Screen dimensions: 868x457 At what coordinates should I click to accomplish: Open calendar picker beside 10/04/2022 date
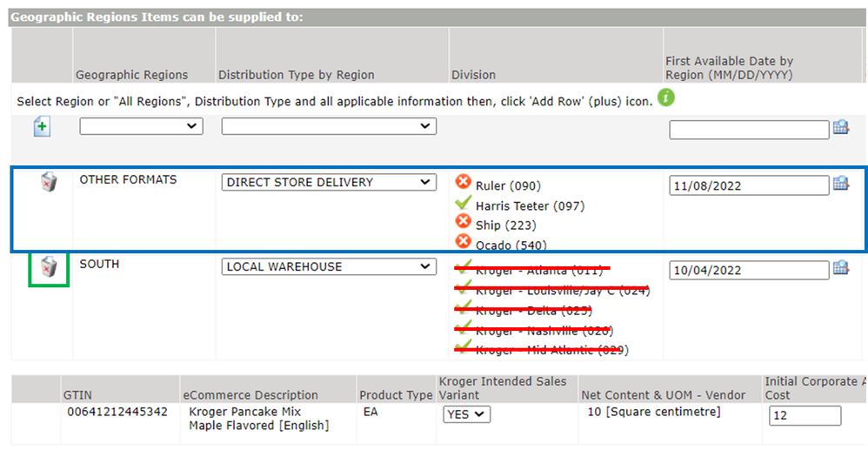coord(841,267)
